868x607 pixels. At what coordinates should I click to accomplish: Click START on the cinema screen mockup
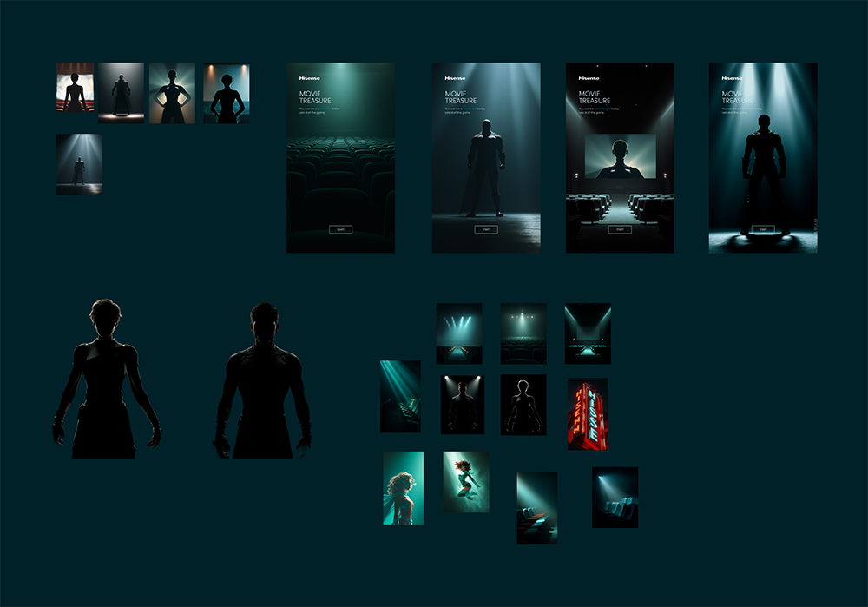coord(619,229)
